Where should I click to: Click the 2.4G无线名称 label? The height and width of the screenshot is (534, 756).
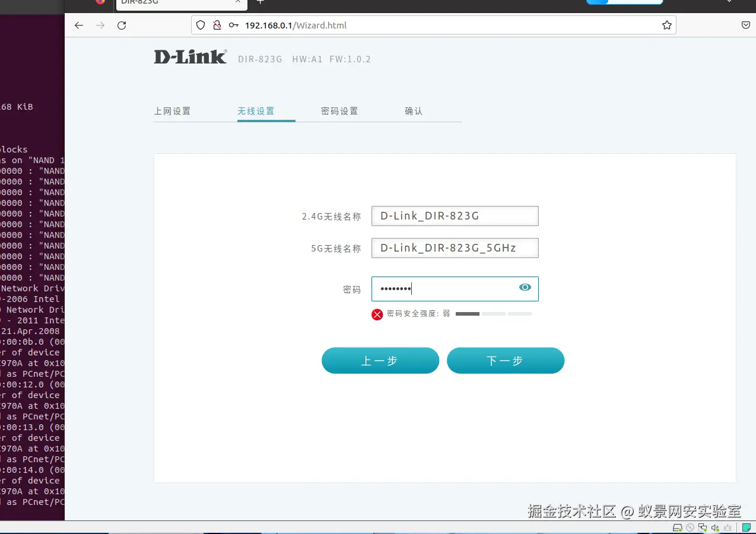point(331,217)
